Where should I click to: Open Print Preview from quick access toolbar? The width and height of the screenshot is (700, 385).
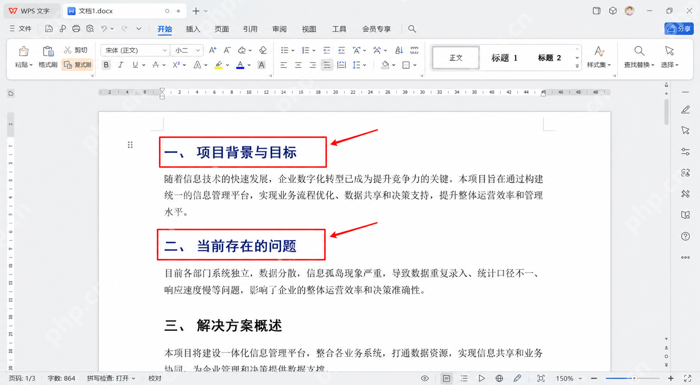[90, 29]
